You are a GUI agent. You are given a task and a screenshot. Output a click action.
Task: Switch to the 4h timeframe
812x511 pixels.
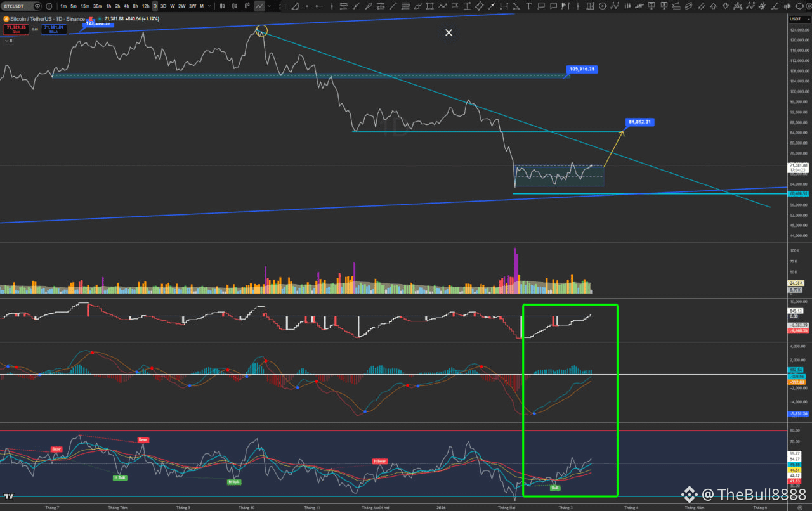pyautogui.click(x=126, y=6)
